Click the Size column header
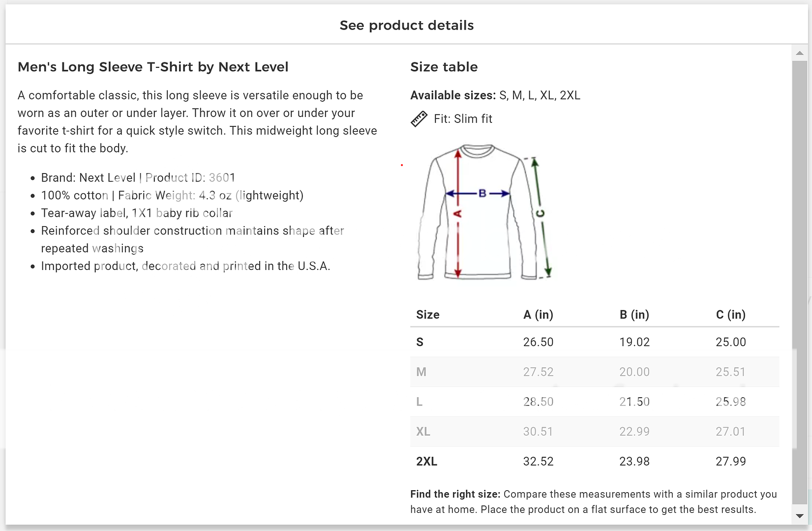Image resolution: width=812 pixels, height=531 pixels. (427, 315)
